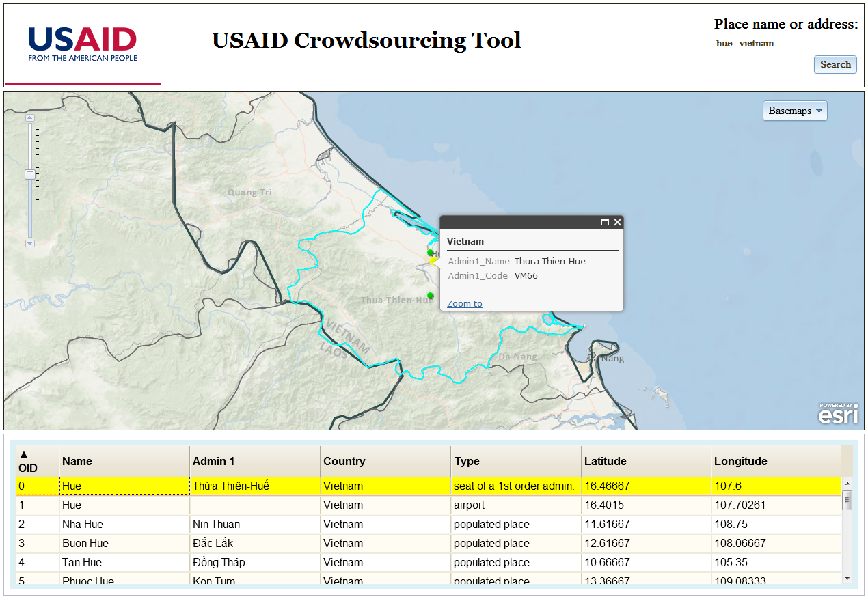Click the table scrollbar thumb

coord(847,500)
